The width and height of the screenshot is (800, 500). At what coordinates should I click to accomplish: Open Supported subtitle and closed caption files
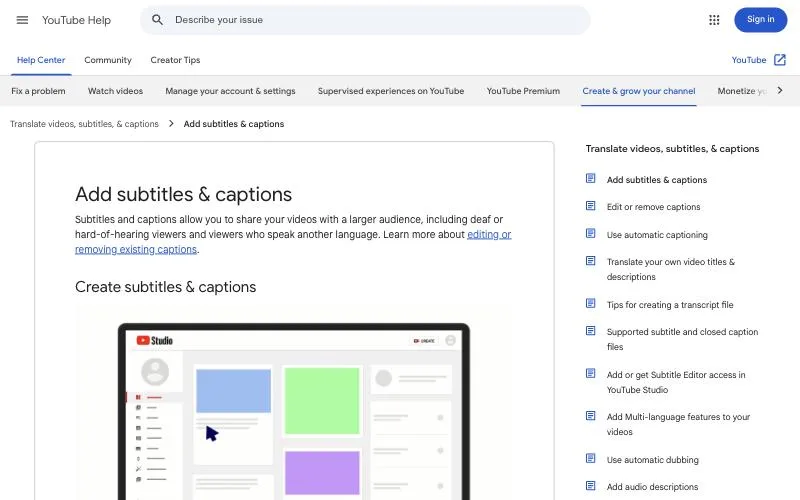pyautogui.click(x=682, y=339)
